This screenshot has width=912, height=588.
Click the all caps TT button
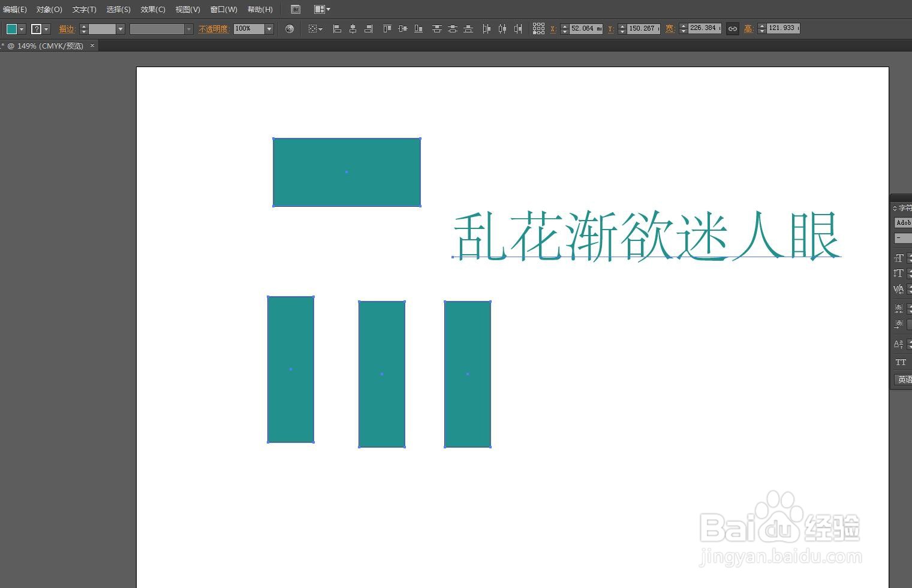[x=901, y=362]
